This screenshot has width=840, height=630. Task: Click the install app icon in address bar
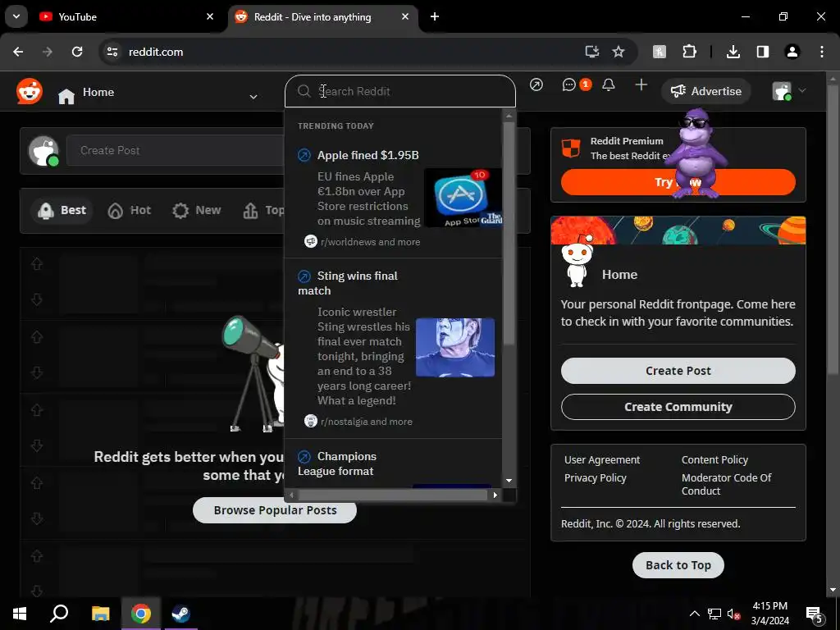click(592, 52)
